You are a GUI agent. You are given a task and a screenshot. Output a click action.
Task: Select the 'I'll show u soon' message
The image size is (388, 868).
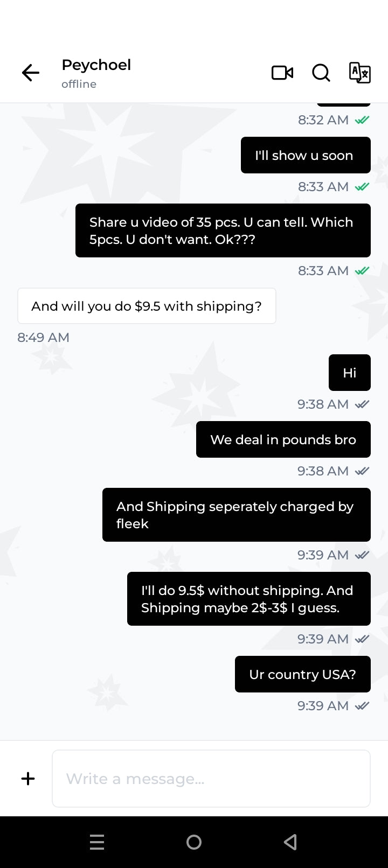coord(306,155)
